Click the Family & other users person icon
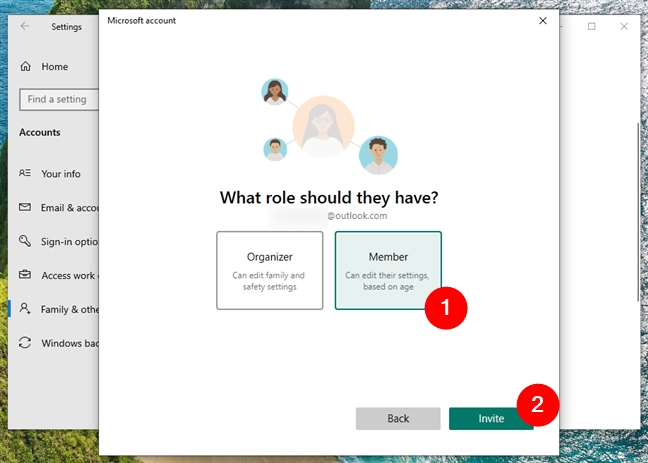 pyautogui.click(x=25, y=308)
